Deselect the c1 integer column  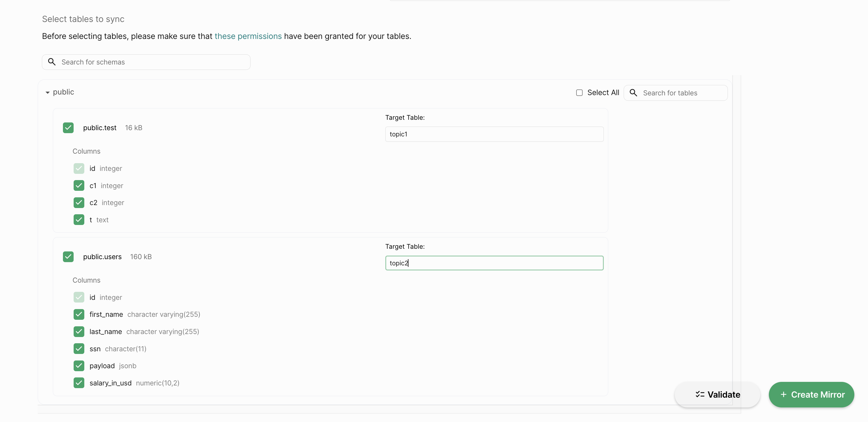(x=79, y=185)
